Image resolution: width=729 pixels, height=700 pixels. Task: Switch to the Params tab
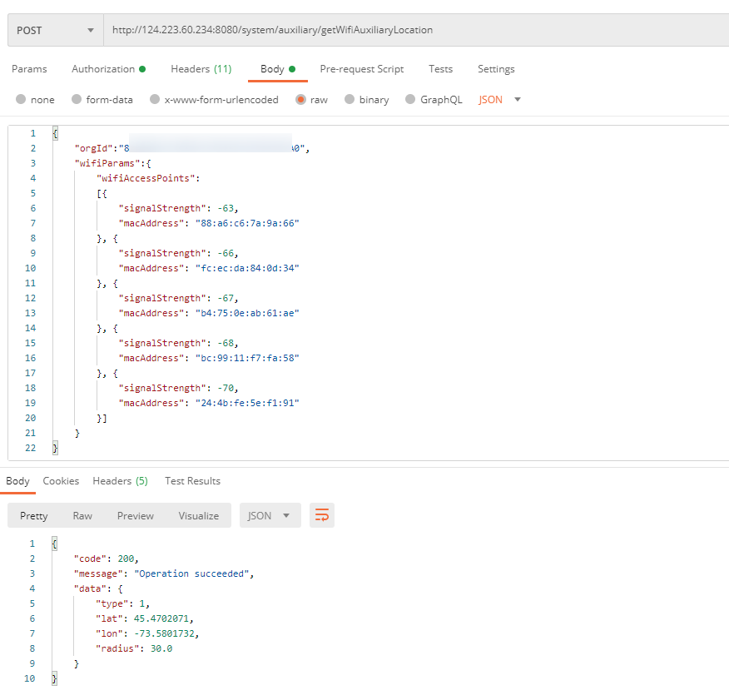(x=29, y=69)
